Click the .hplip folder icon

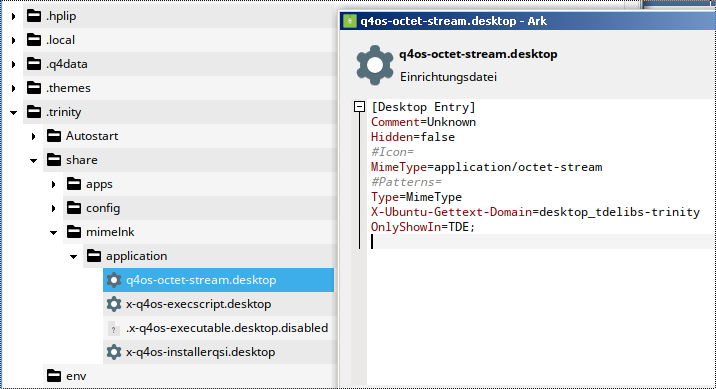(34, 16)
